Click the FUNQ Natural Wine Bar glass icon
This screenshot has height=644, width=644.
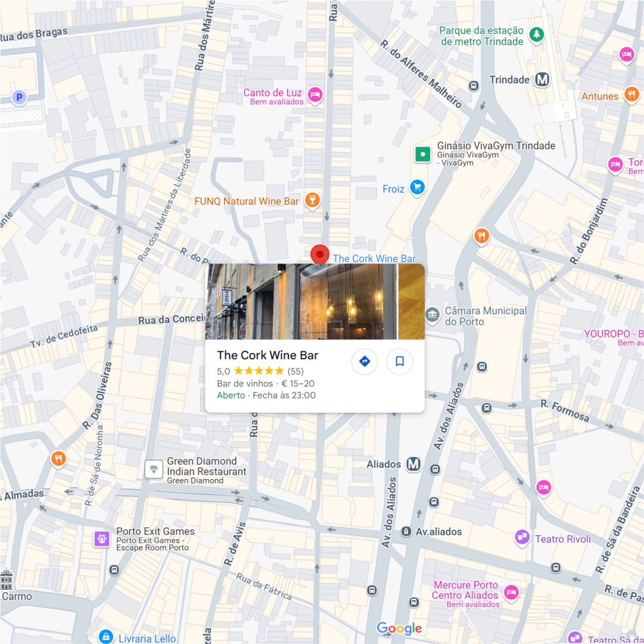click(312, 200)
